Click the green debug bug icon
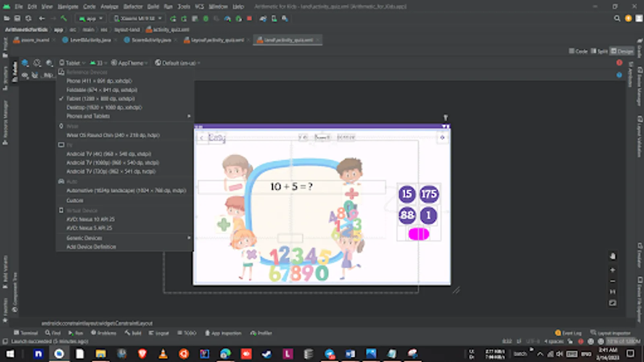The image size is (644, 362). pyautogui.click(x=206, y=19)
